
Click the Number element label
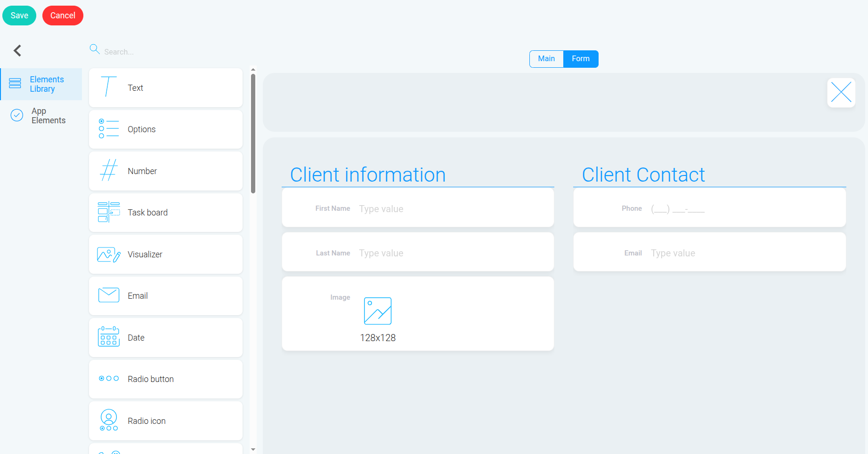pyautogui.click(x=142, y=171)
